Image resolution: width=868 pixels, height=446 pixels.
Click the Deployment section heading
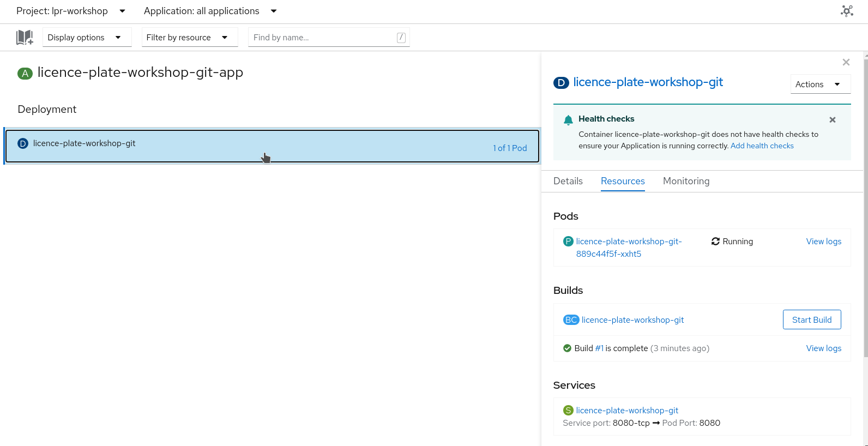(x=47, y=109)
